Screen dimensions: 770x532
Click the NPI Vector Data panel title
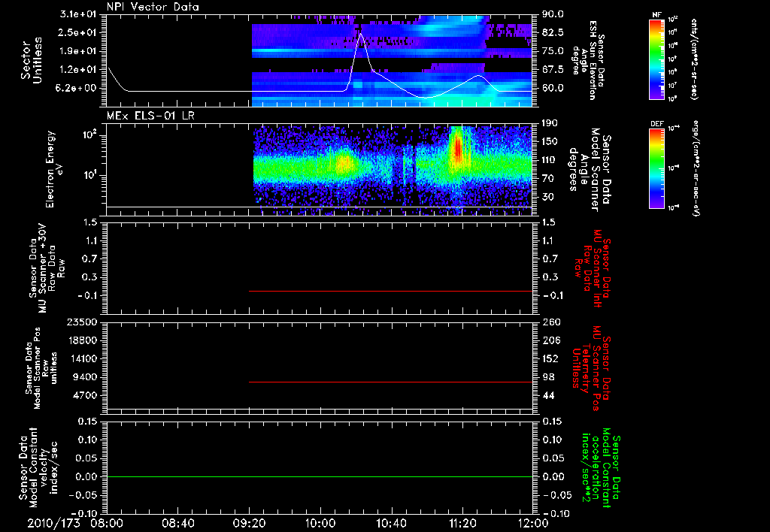point(153,7)
